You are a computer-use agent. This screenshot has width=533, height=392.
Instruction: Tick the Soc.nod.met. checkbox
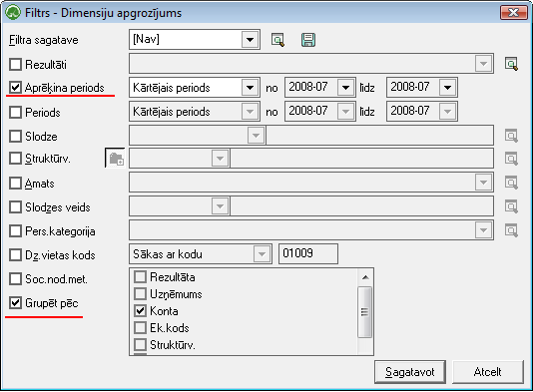[15, 279]
